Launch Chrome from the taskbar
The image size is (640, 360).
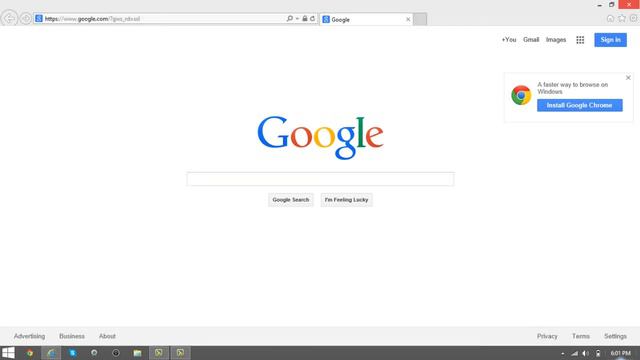point(29,353)
